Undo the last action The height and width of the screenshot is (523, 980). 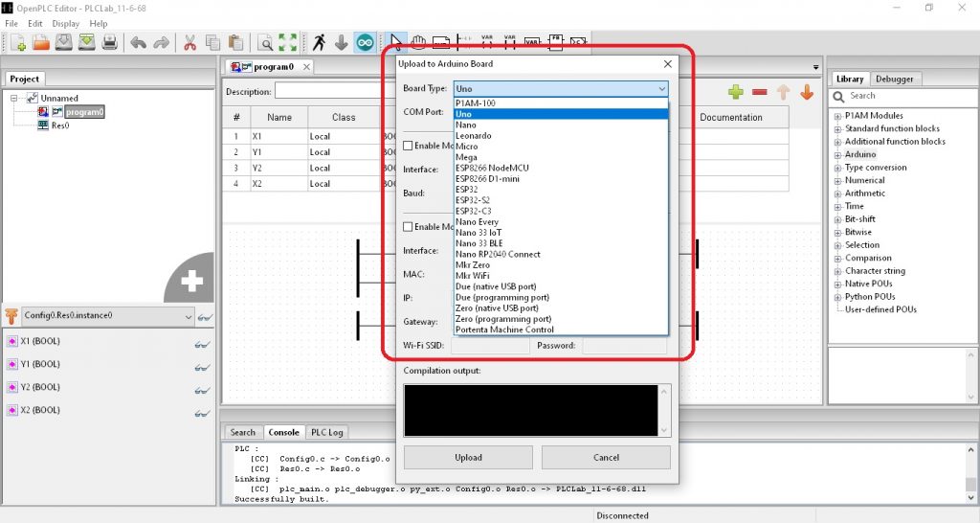138,42
